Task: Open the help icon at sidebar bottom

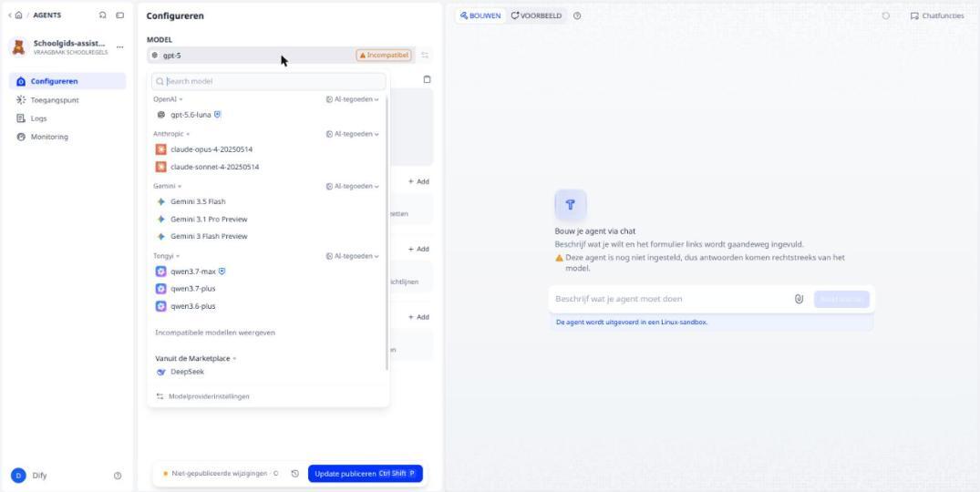Action: pyautogui.click(x=118, y=476)
